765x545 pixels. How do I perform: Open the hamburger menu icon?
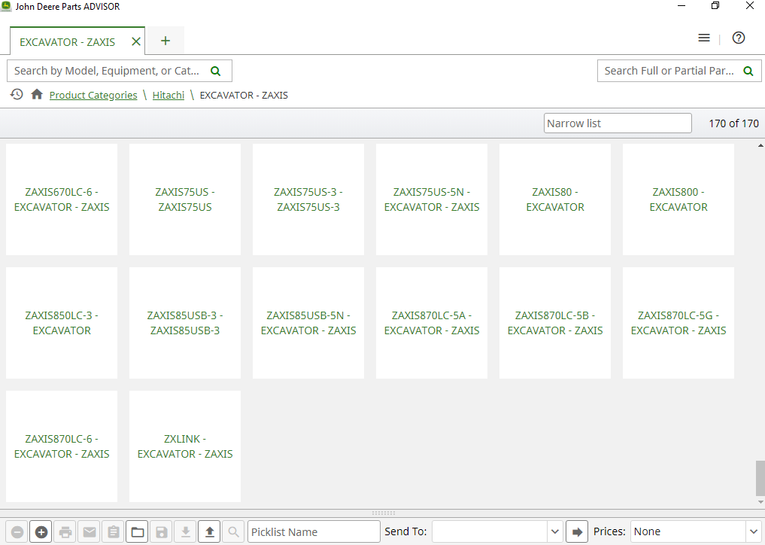click(x=704, y=38)
